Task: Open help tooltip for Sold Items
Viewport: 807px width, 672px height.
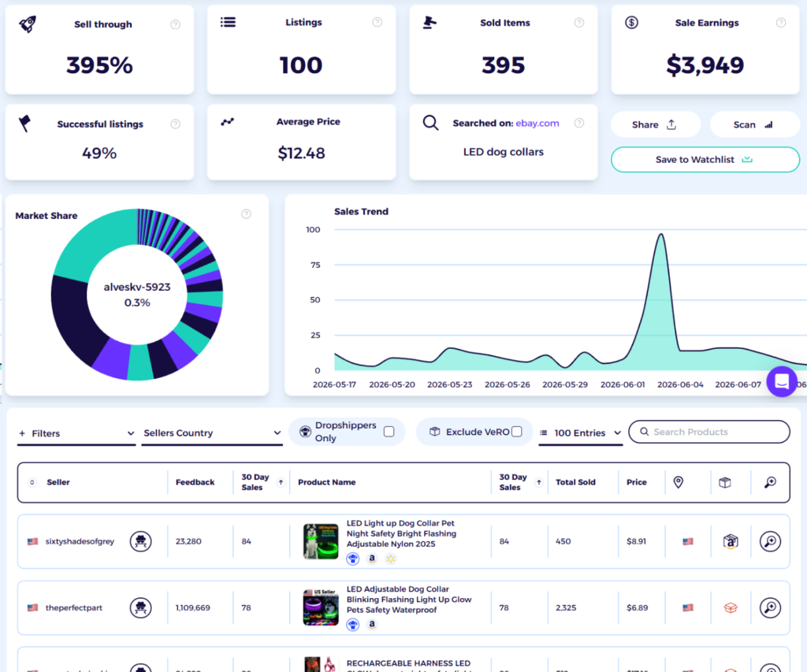Action: click(579, 23)
